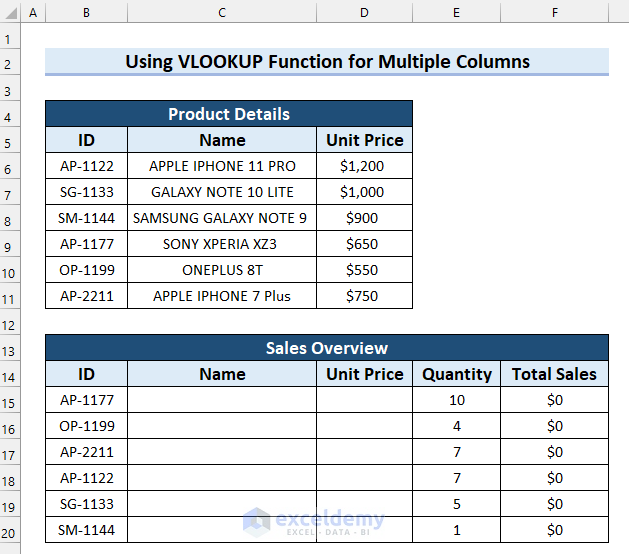Select column B header
629x554 pixels.
click(86, 13)
